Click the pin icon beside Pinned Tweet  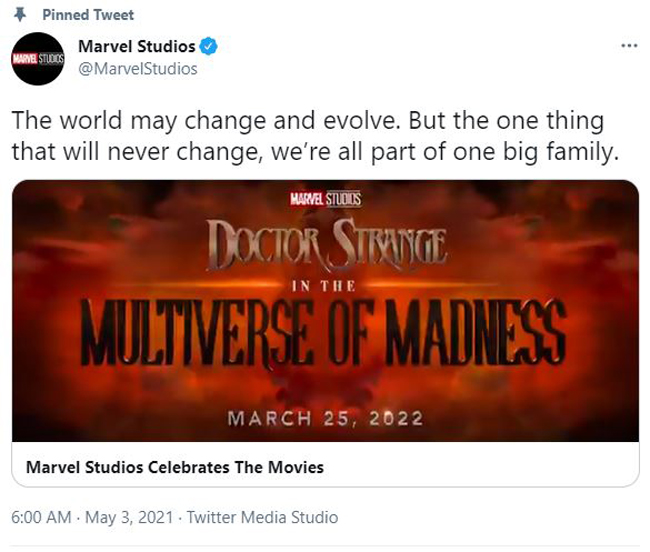pos(19,15)
